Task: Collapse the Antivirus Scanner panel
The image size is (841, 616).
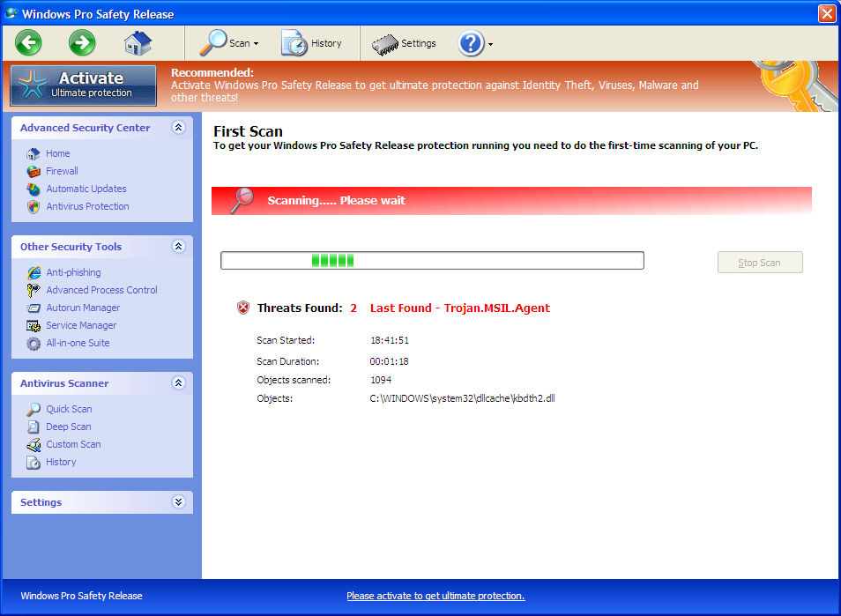Action: pos(179,383)
